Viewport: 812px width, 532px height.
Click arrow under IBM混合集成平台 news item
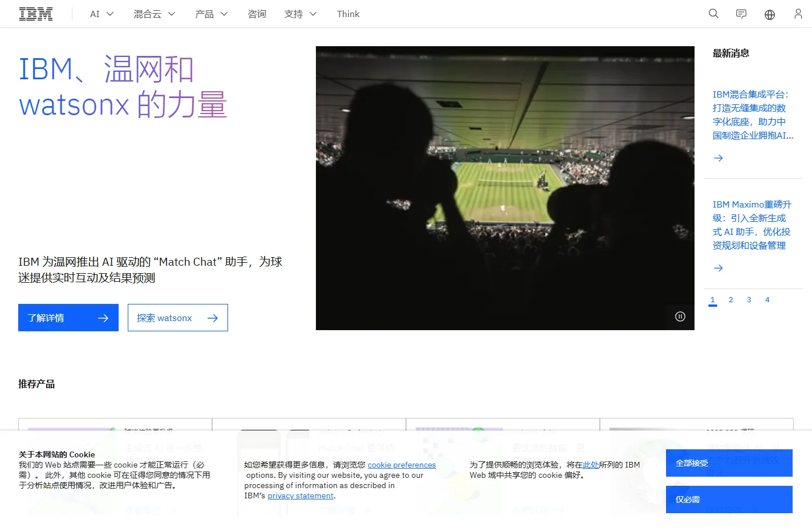[718, 158]
